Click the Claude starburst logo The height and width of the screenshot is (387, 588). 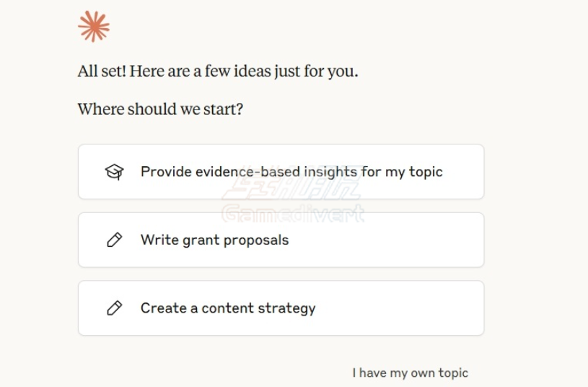[94, 27]
